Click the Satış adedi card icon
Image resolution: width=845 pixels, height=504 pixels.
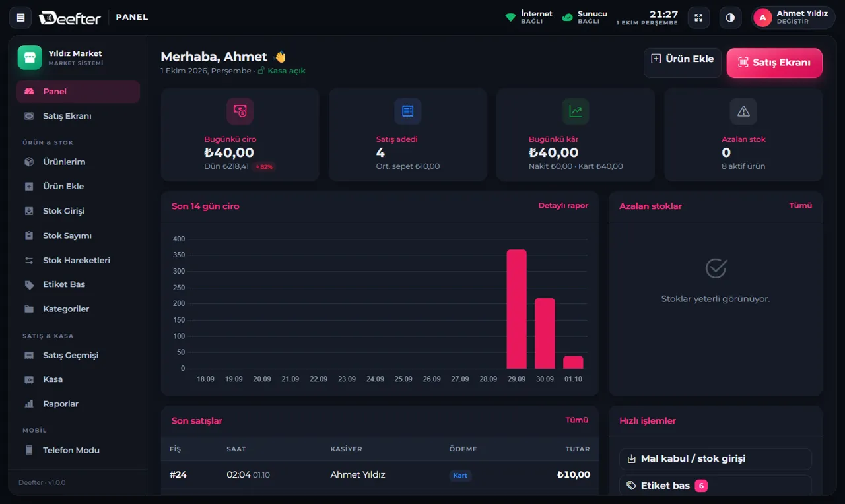407,111
